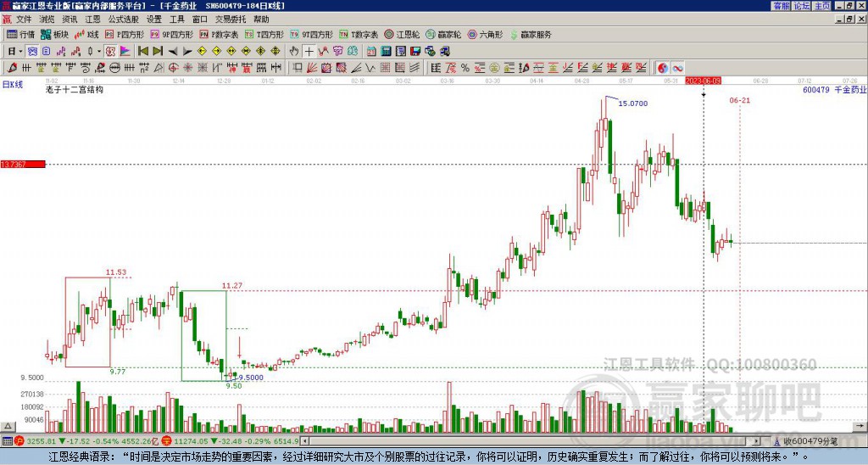Select the percent % retracement tool
Screen dimensions: 868x465
pos(465,68)
